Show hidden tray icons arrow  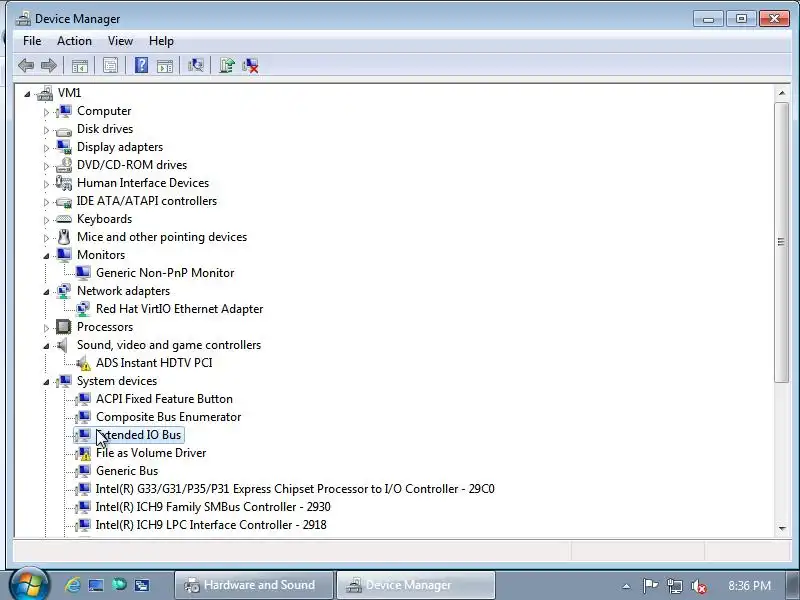[626, 586]
